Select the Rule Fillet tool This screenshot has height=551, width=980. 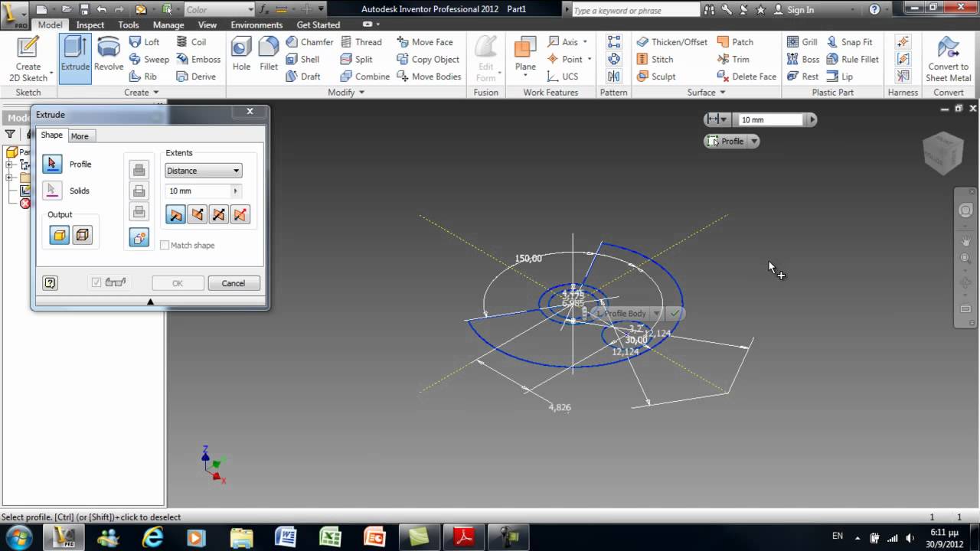(852, 59)
